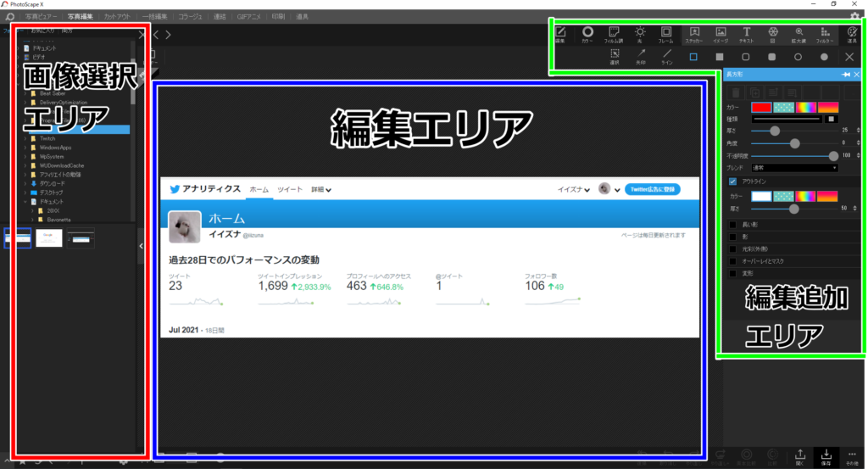Pick the filled circle shape tool
The image size is (868, 469).
click(x=824, y=57)
